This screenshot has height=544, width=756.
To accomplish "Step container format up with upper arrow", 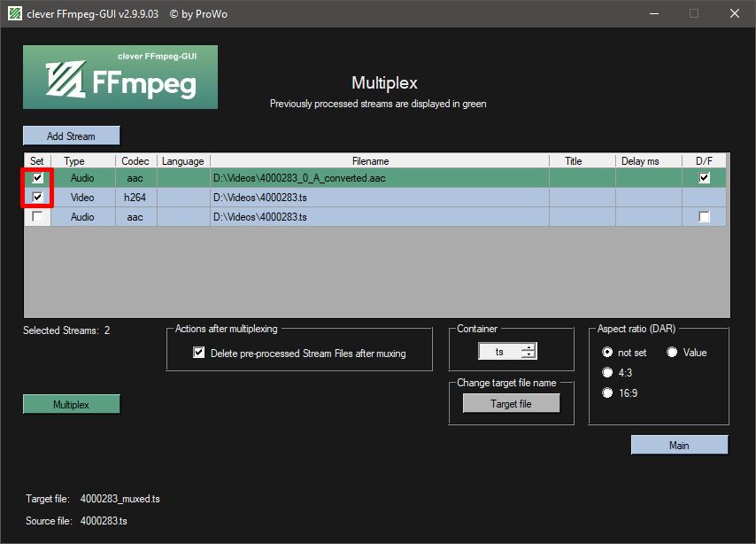I will click(528, 347).
